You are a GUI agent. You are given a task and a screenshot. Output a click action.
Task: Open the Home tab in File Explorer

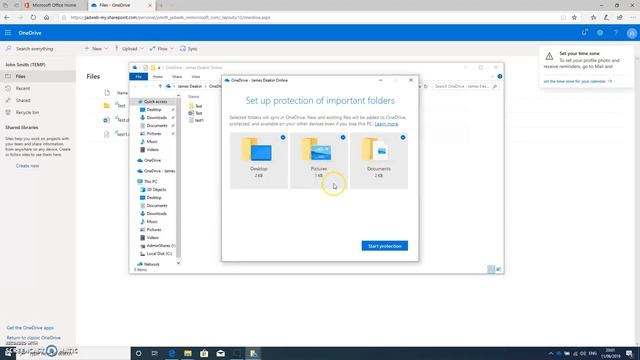(158, 77)
